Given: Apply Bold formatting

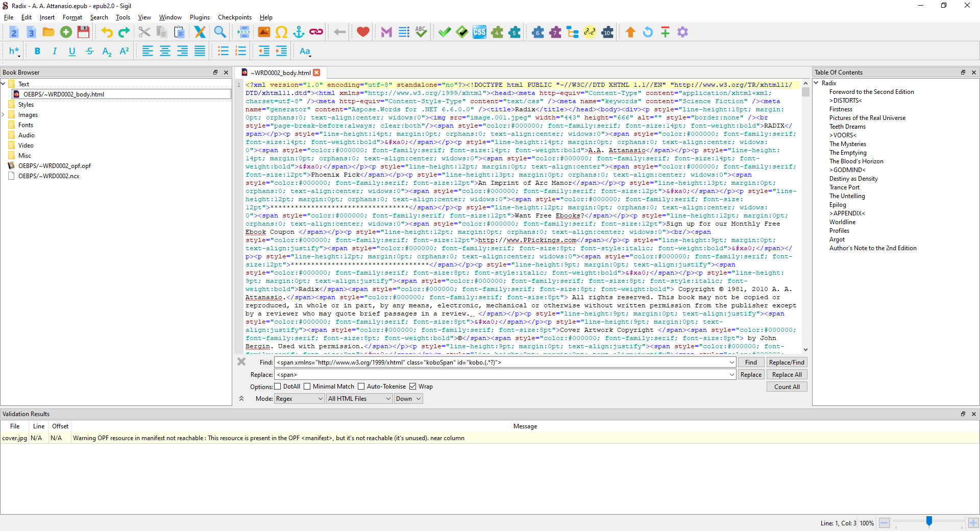Looking at the screenshot, I should click(x=37, y=51).
